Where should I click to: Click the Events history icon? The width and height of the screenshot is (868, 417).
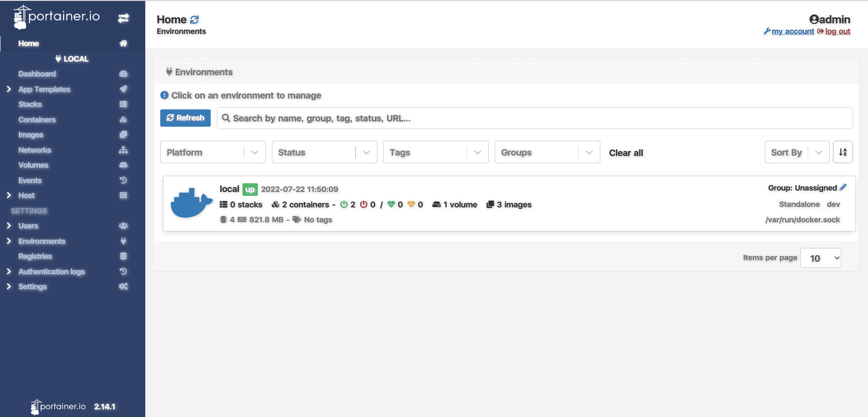tap(123, 180)
